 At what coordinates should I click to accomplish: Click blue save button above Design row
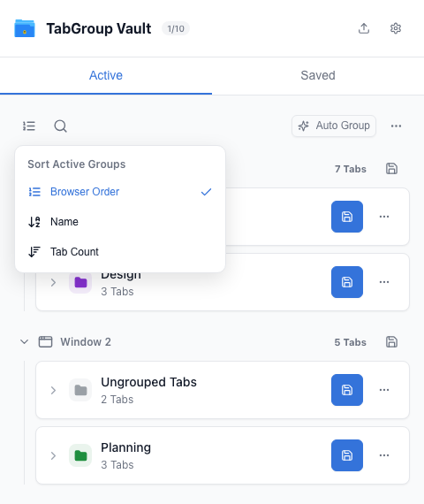coord(347,217)
